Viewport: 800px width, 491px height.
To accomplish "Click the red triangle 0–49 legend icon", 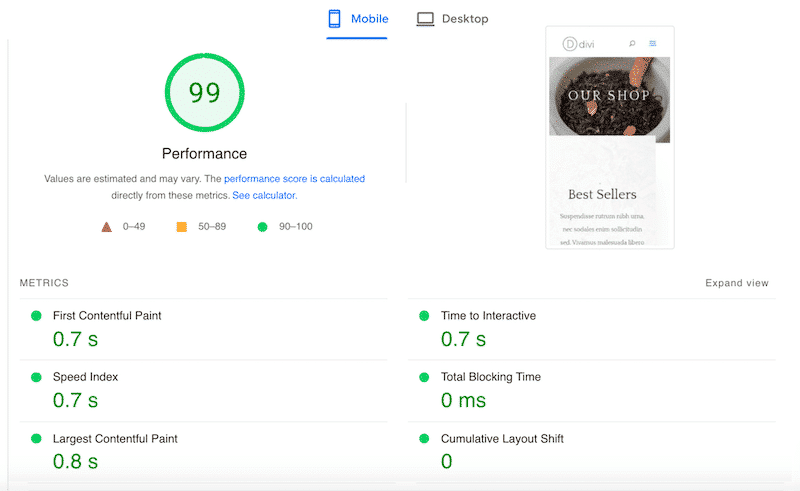I will point(107,227).
